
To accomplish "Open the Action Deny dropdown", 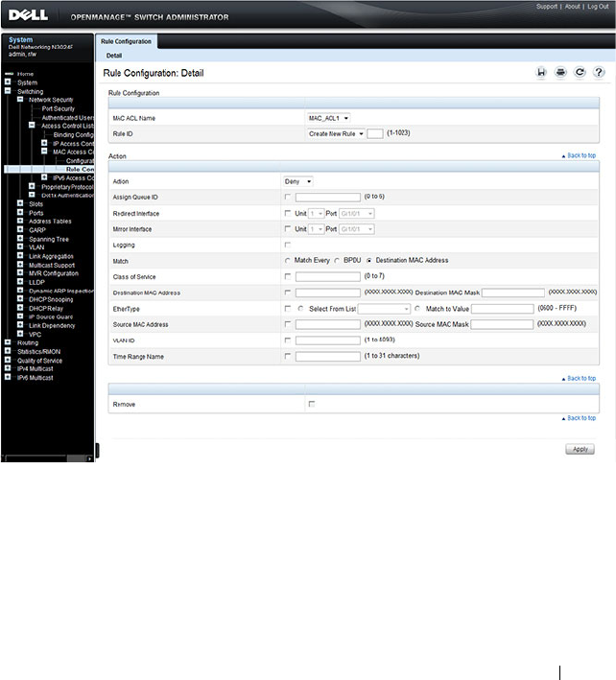I will (x=298, y=181).
